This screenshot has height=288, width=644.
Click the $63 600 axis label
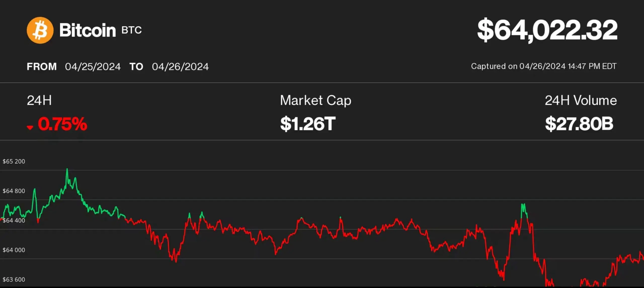pyautogui.click(x=14, y=279)
